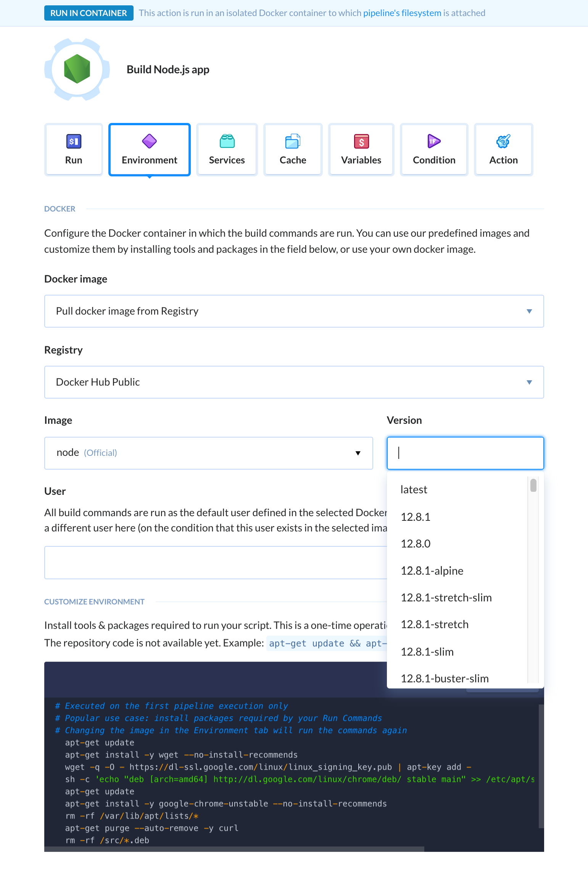Screen dimensions: 588x885
Task: Open the Run tab
Action: 74,149
